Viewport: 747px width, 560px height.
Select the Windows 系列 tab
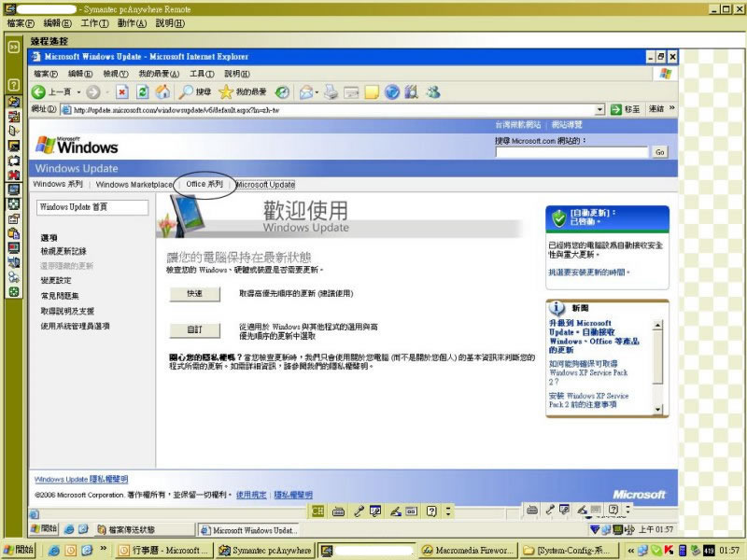pos(58,184)
